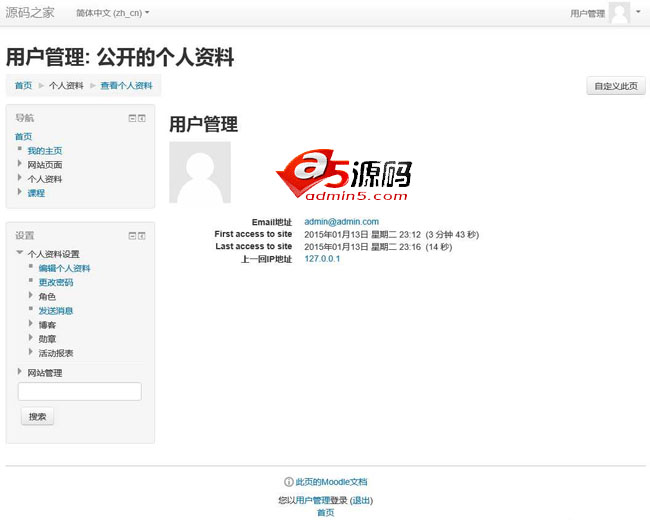Click 用户管理 in the top bar

coord(587,14)
